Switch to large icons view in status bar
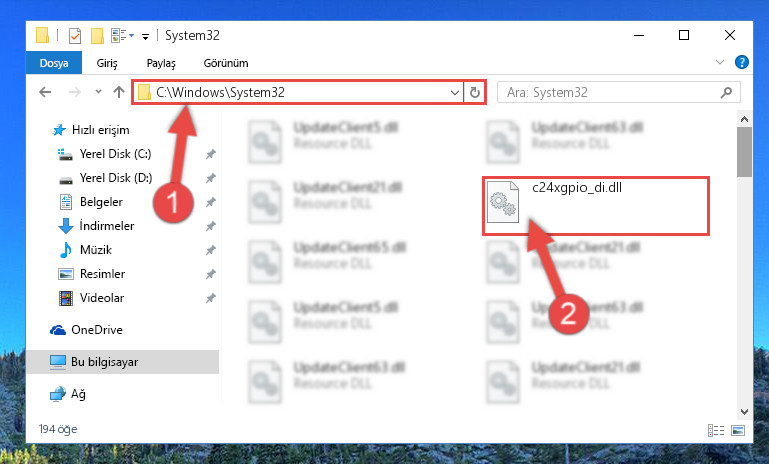This screenshot has height=464, width=769. [x=738, y=430]
